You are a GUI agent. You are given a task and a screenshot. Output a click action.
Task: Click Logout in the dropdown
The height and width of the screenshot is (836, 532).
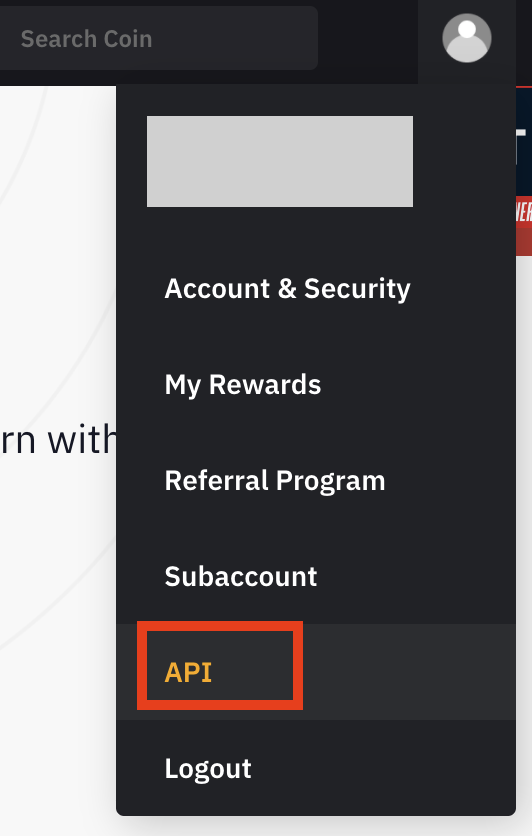pyautogui.click(x=208, y=768)
